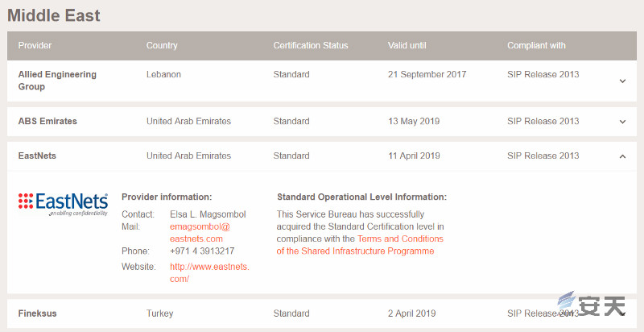Visit the http://www.eastnets.com/ website link

pyautogui.click(x=209, y=272)
